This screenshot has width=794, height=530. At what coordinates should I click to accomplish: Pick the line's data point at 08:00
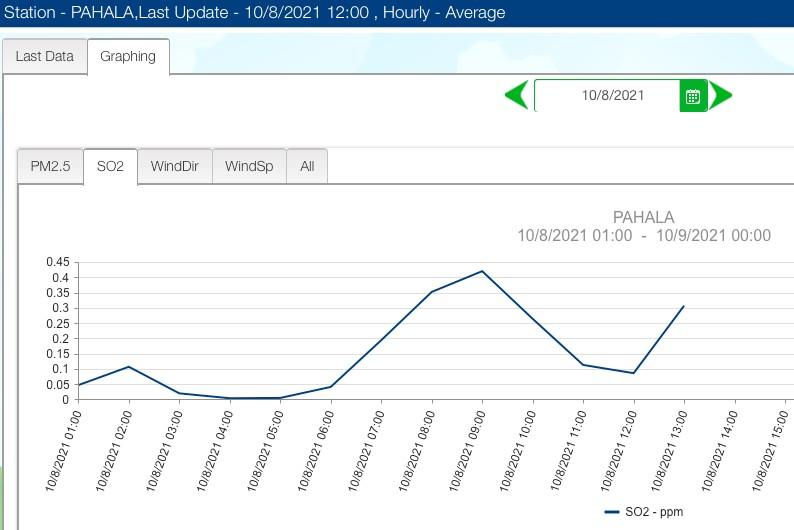coord(431,292)
